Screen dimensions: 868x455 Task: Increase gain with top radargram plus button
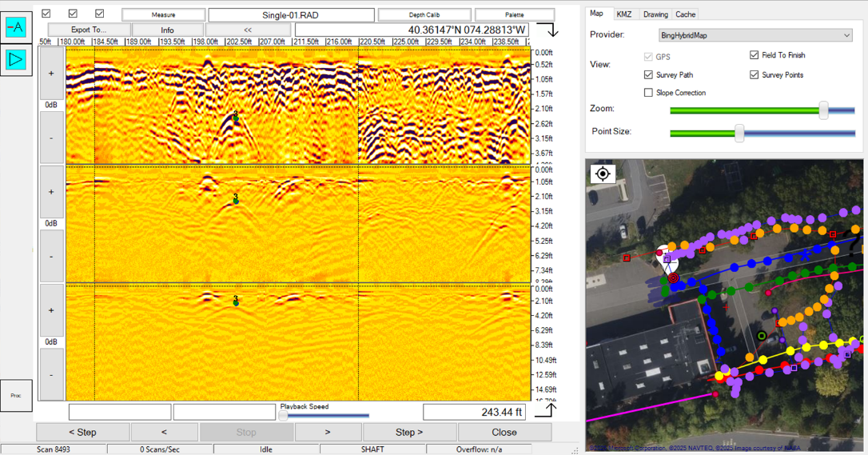pyautogui.click(x=52, y=74)
